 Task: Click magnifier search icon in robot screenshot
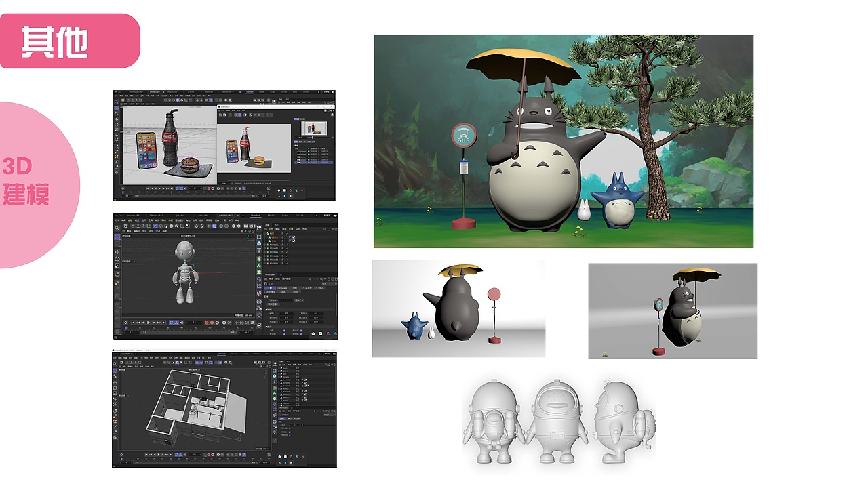117,228
